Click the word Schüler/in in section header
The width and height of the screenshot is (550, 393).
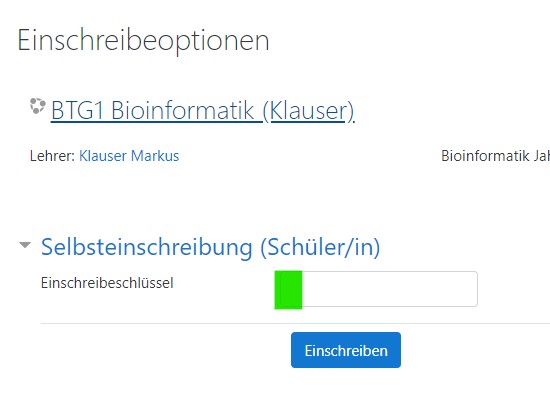point(320,247)
